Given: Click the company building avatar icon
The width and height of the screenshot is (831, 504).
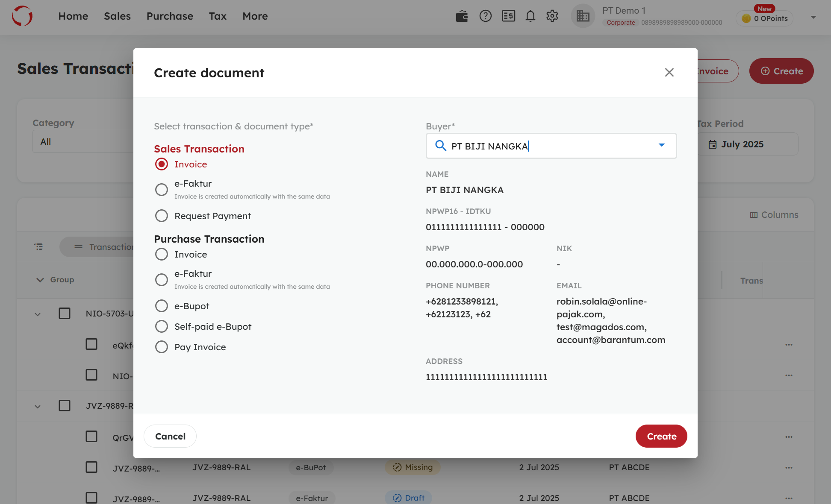Looking at the screenshot, I should (583, 16).
